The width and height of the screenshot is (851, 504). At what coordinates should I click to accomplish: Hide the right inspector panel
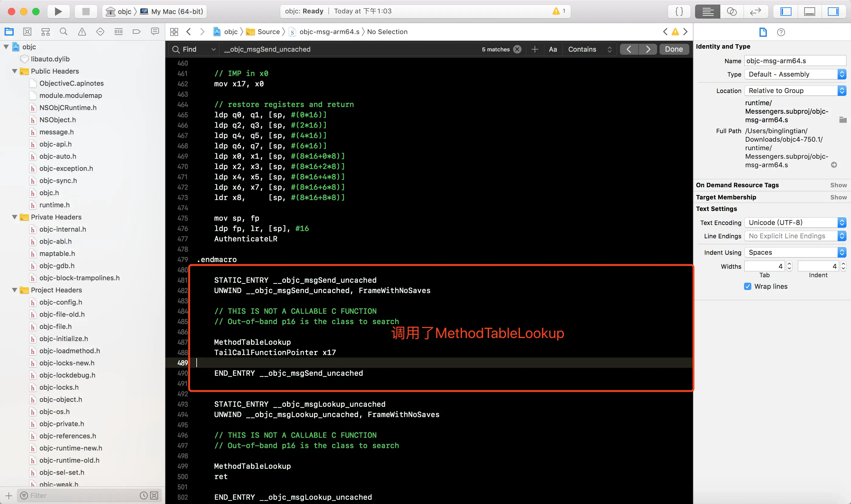(833, 12)
